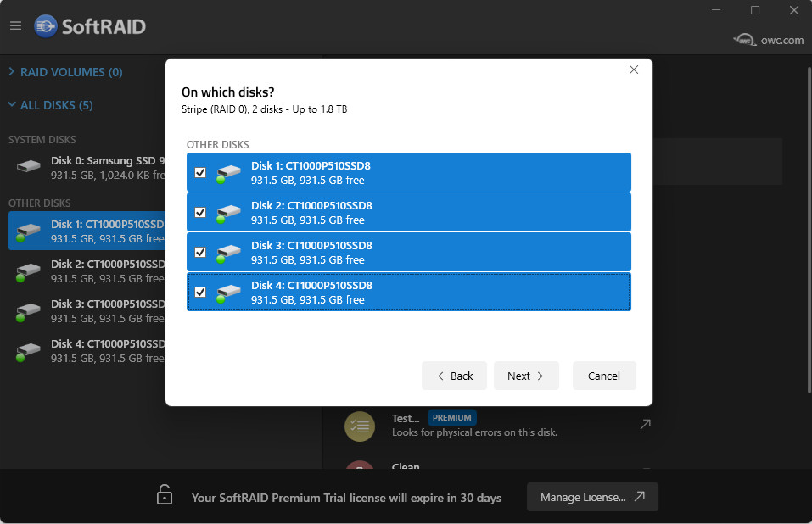Screen dimensions: 812x524
Task: Go Back to the previous wizard step
Action: (454, 376)
